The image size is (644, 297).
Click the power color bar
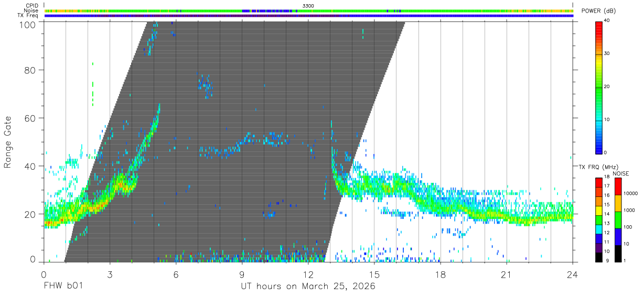coord(599,87)
